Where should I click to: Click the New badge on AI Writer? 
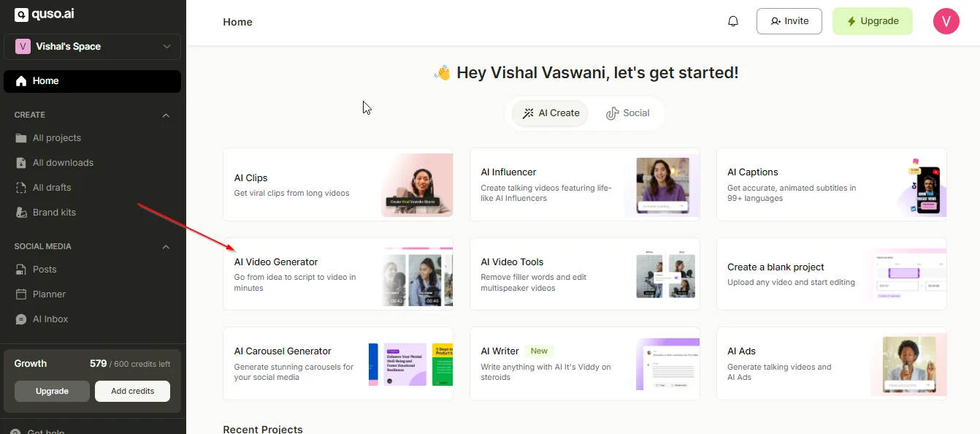[x=540, y=351]
